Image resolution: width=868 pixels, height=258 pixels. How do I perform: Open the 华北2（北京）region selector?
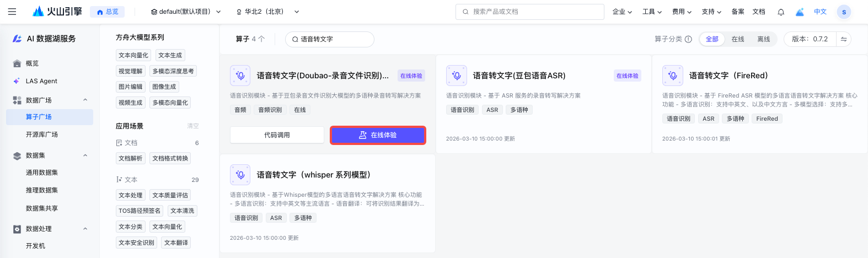point(268,12)
